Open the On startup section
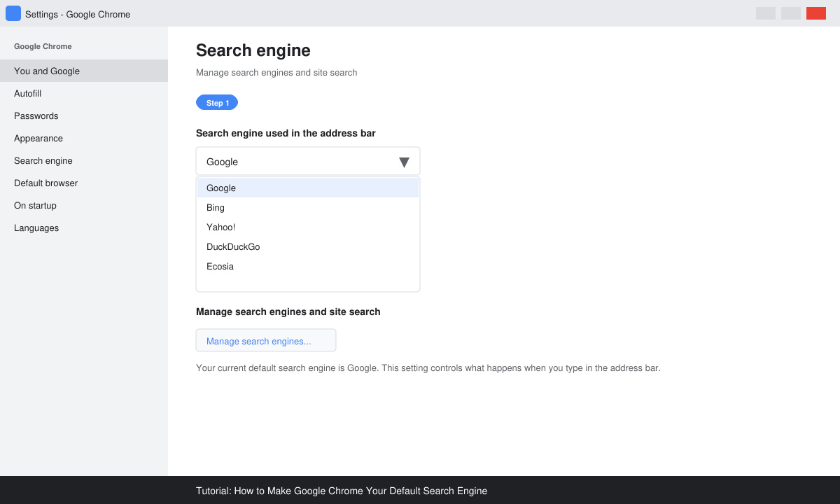Screen dimensions: 840x504 pos(84,205)
